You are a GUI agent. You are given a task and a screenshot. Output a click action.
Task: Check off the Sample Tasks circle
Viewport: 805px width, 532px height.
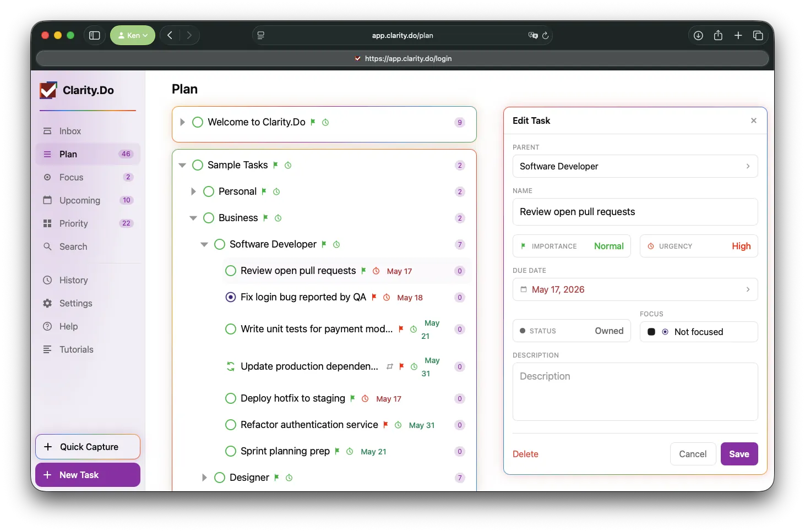tap(198, 165)
